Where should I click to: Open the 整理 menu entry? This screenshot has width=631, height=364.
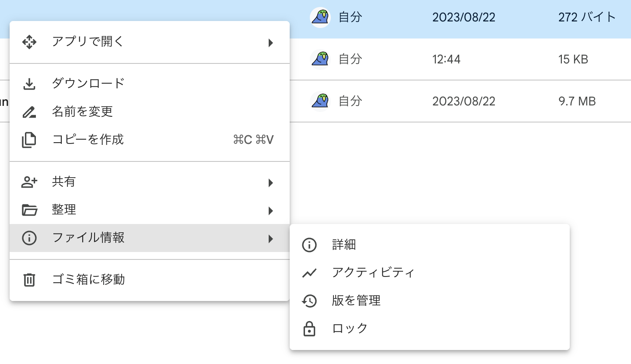pos(150,210)
